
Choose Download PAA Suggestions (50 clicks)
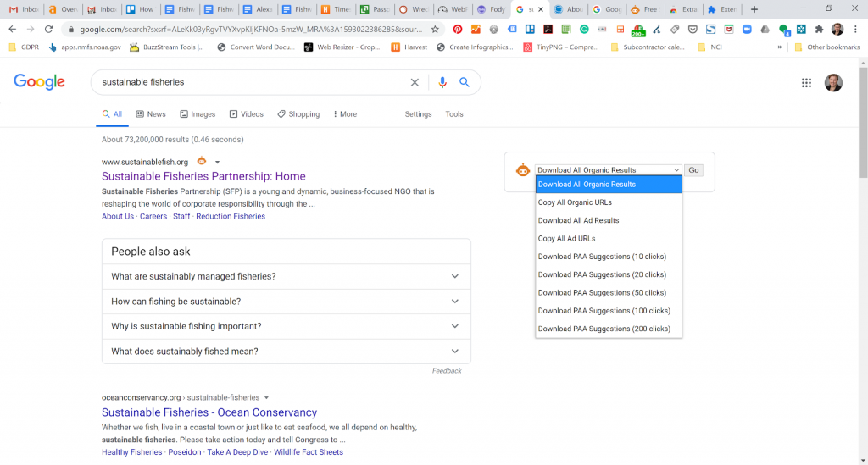click(609, 293)
